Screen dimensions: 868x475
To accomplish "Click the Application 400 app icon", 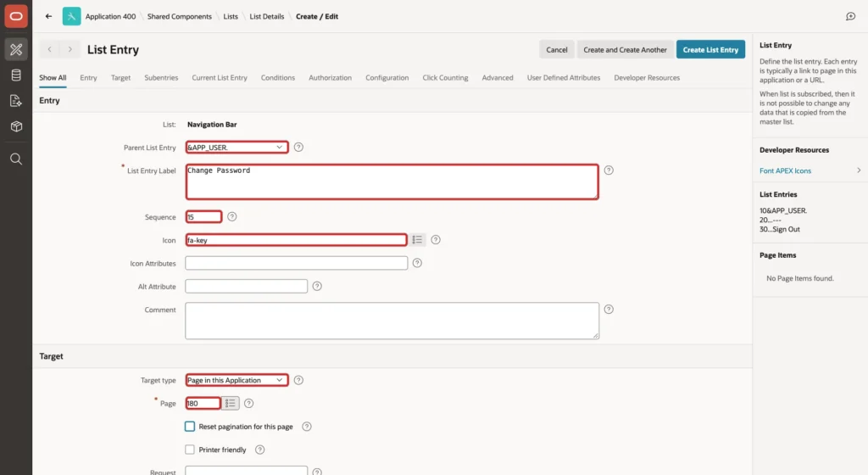I will 71,16.
